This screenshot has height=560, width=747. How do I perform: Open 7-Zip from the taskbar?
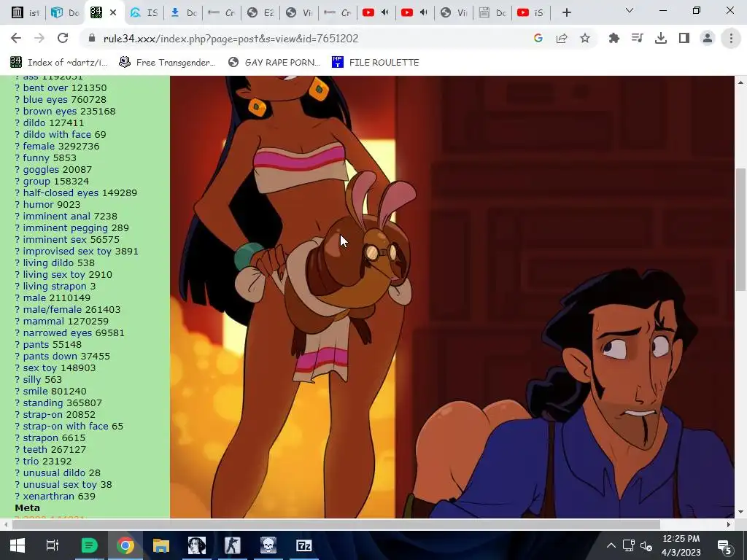304,545
